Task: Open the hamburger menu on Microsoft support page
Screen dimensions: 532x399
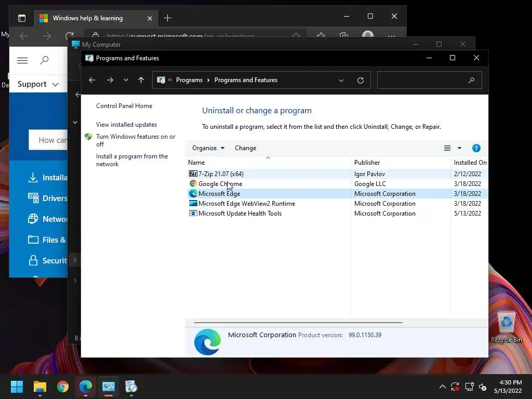Action: click(x=22, y=60)
